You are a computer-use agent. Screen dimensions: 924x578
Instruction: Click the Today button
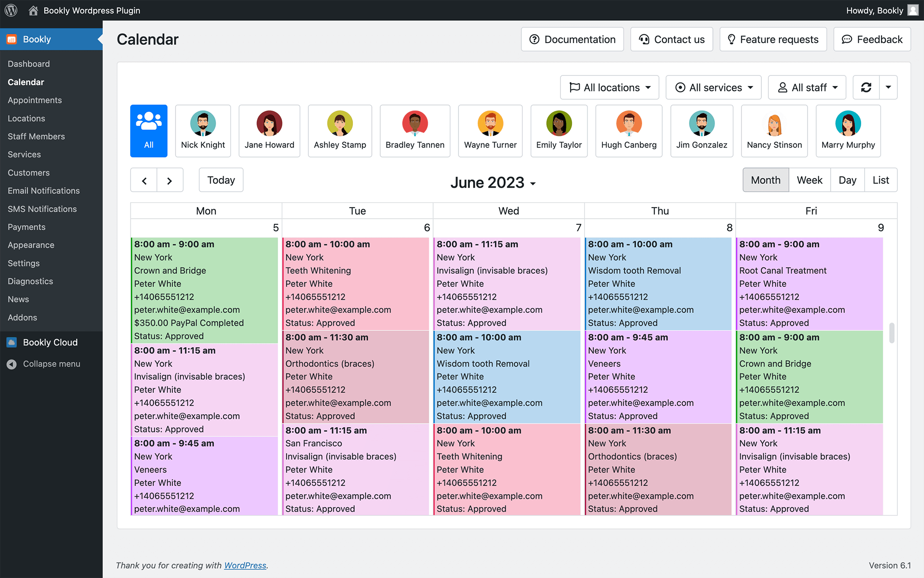click(221, 180)
